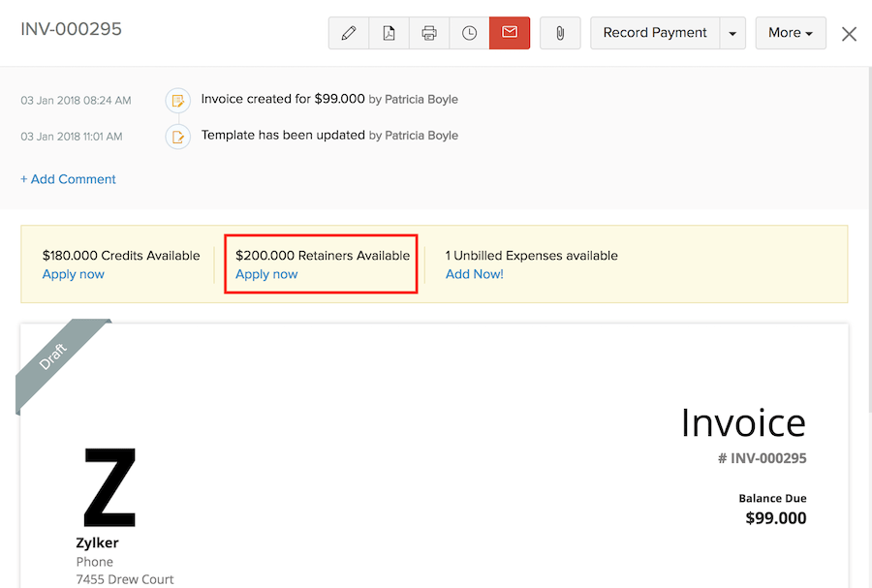Click the Draft ribbon on invoice
The width and height of the screenshot is (872, 588).
coord(56,356)
